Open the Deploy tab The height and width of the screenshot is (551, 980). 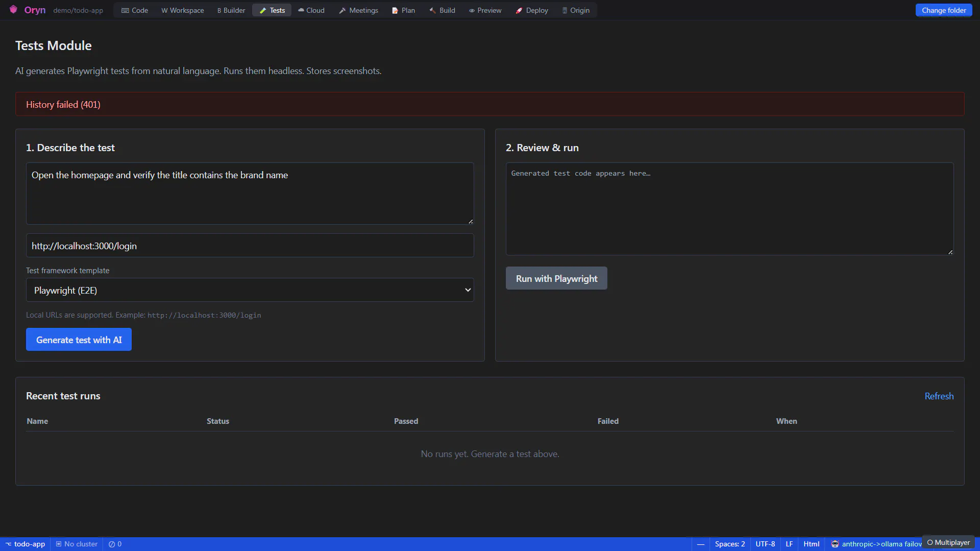[x=532, y=10]
